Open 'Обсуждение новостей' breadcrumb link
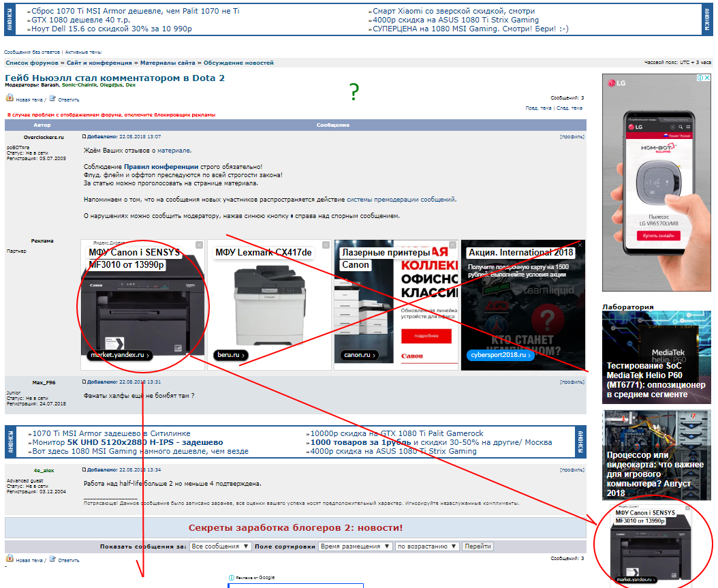 [238, 63]
